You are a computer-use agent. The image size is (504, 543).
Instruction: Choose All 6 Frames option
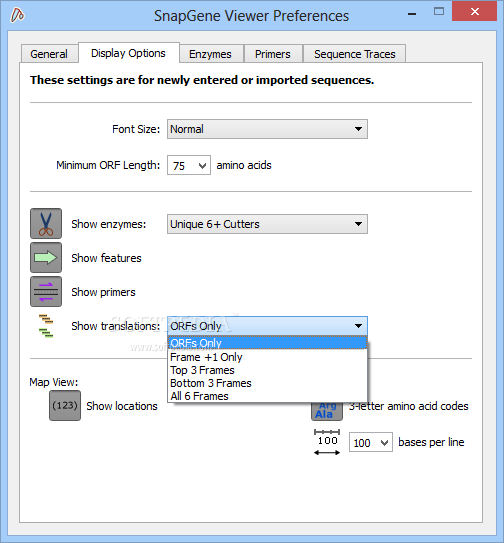point(267,396)
